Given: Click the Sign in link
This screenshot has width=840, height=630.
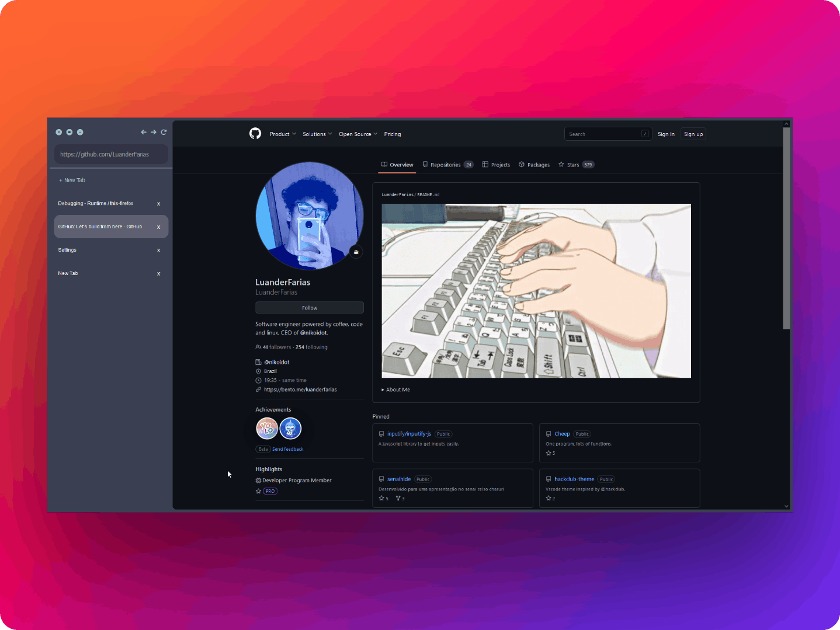Looking at the screenshot, I should tap(666, 134).
